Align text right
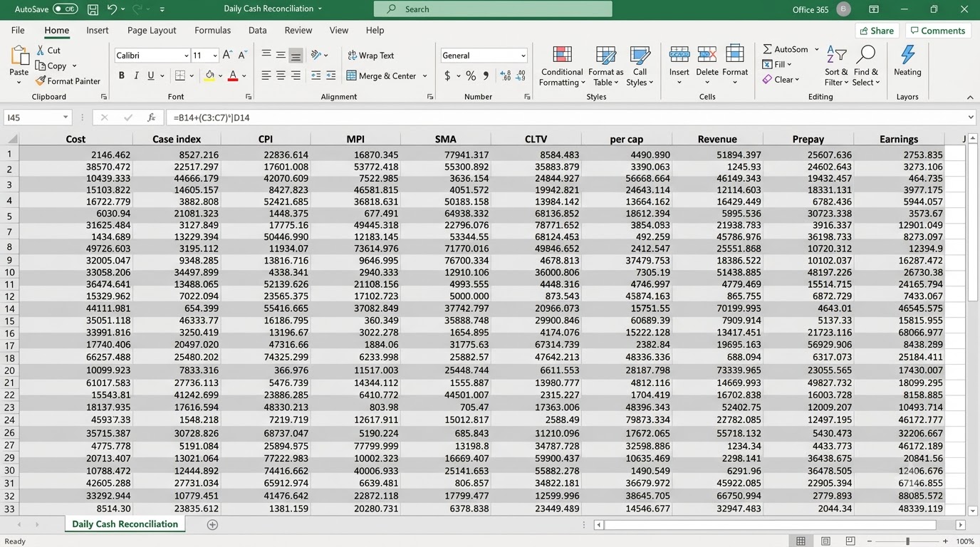The image size is (980, 547). [x=296, y=75]
